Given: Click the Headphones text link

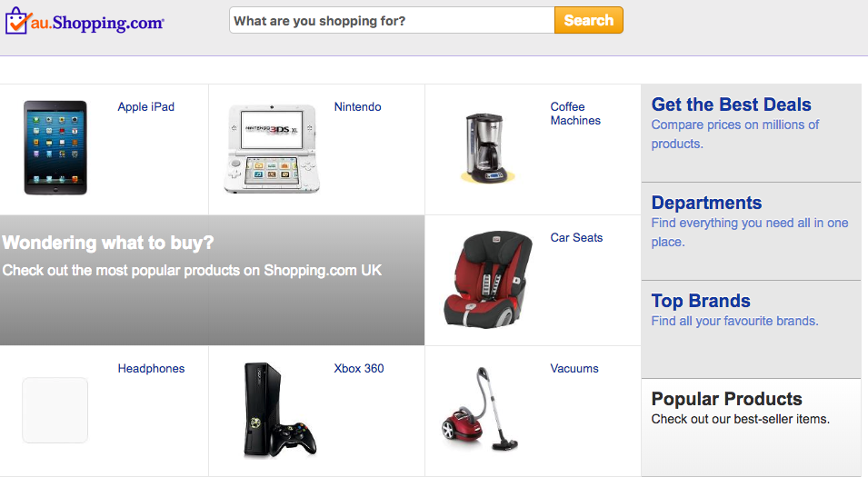Looking at the screenshot, I should click(x=151, y=369).
